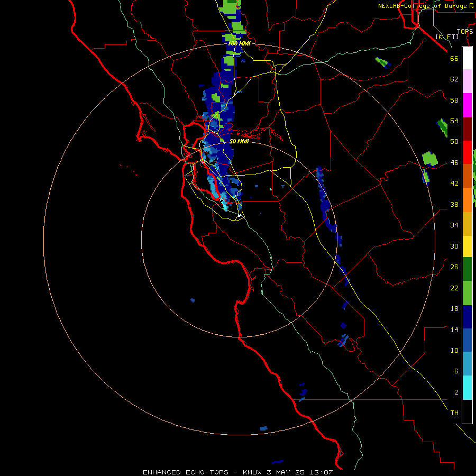Click the dark orange 42-46 kft legend swatch

(x=467, y=176)
